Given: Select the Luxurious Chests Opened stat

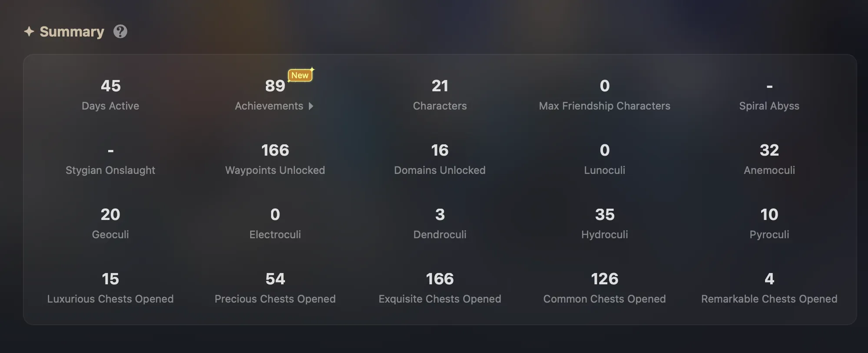Looking at the screenshot, I should pyautogui.click(x=110, y=288).
